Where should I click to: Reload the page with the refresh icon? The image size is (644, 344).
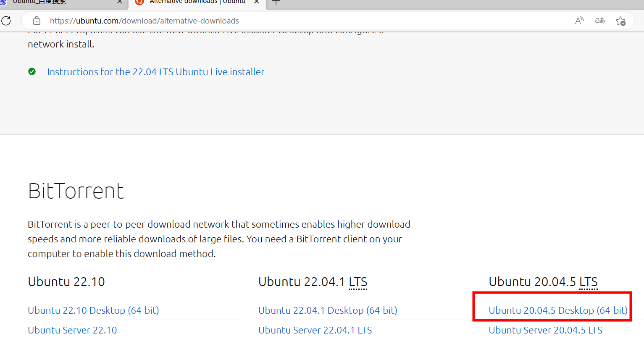6,21
